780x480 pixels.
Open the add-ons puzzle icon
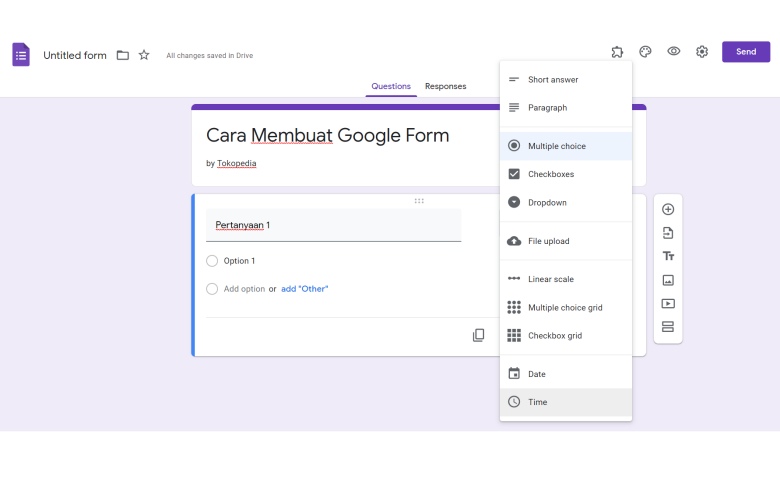(617, 52)
